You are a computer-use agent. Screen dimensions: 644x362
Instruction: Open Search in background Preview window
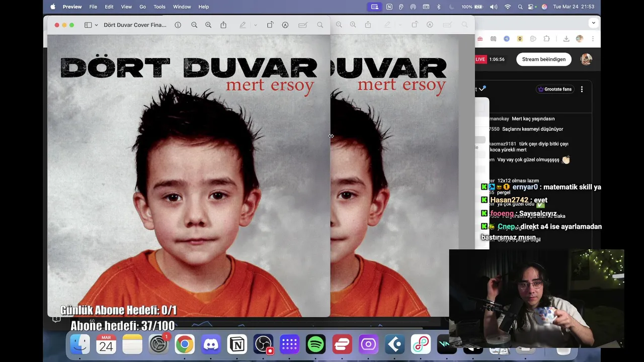pos(465,25)
